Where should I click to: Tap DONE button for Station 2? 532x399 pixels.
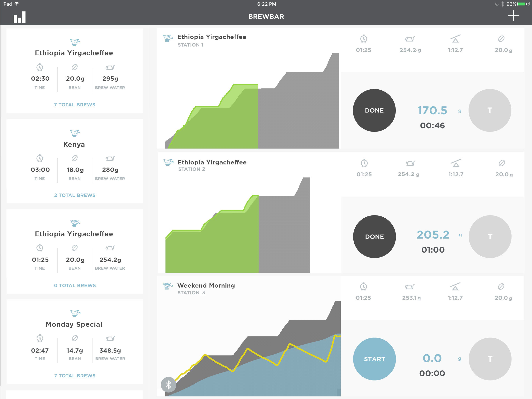click(374, 237)
